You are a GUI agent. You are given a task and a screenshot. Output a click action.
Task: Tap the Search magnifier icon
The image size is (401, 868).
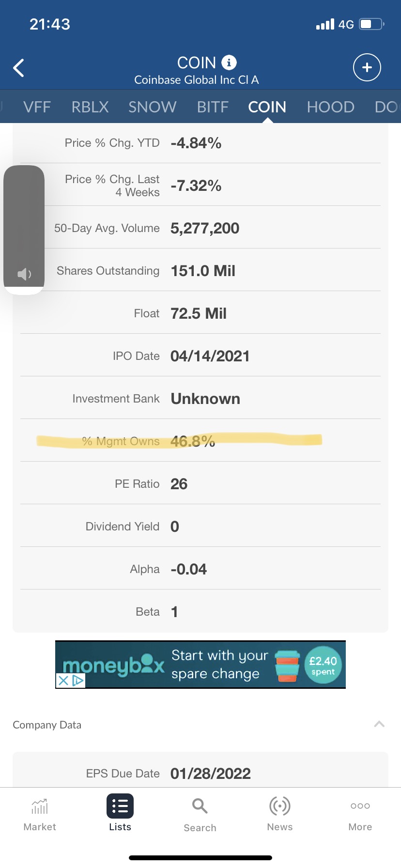(x=200, y=806)
